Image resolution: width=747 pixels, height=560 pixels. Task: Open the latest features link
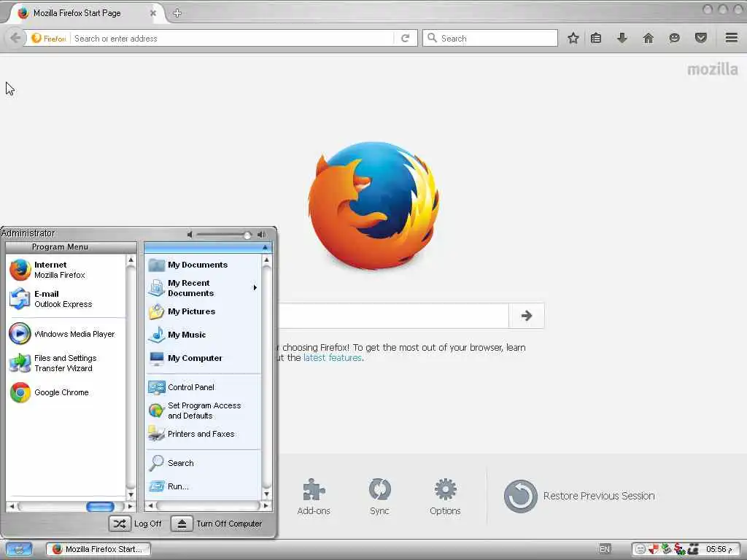(x=332, y=357)
